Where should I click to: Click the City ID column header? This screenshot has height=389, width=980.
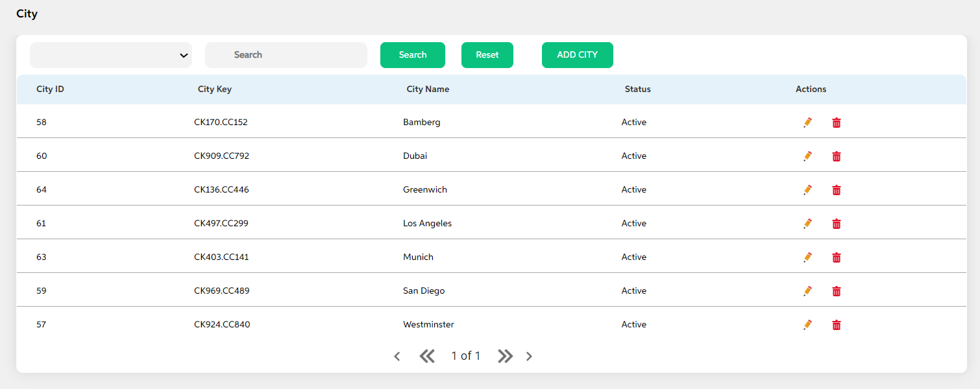[50, 89]
